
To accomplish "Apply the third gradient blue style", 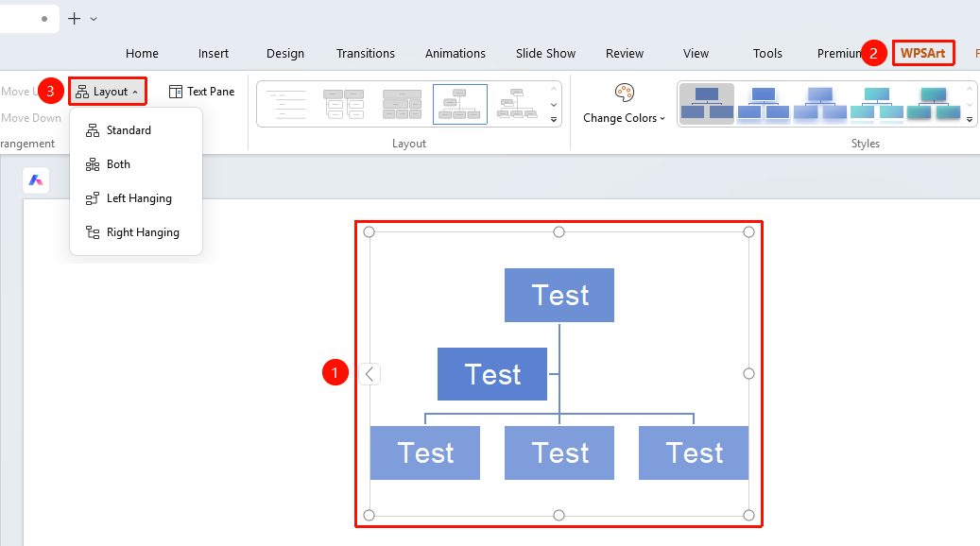I will [x=820, y=104].
